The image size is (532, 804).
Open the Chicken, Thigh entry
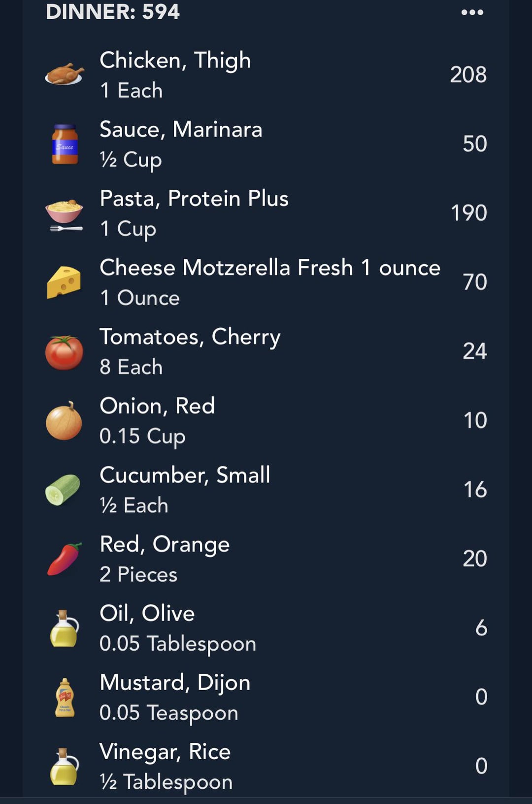coord(266,74)
